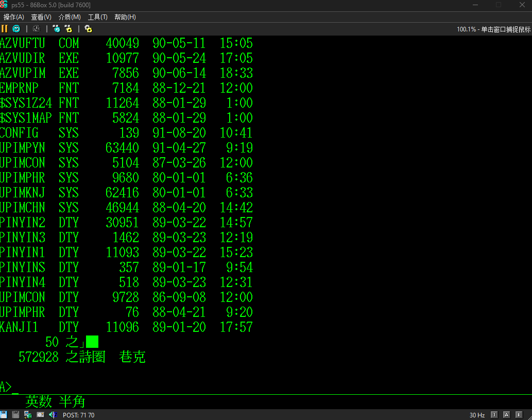Click the floppy disk status bar icon
This screenshot has width=532, height=420.
point(4,415)
